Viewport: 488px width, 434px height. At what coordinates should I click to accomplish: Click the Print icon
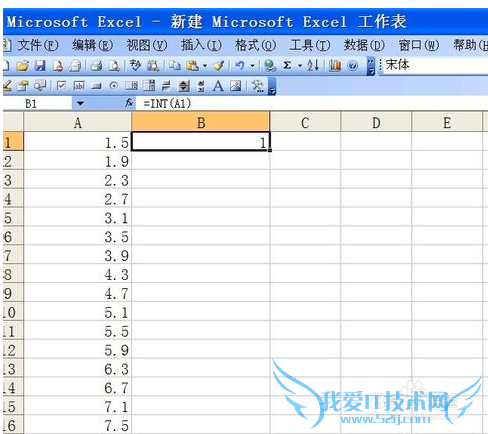(x=96, y=66)
